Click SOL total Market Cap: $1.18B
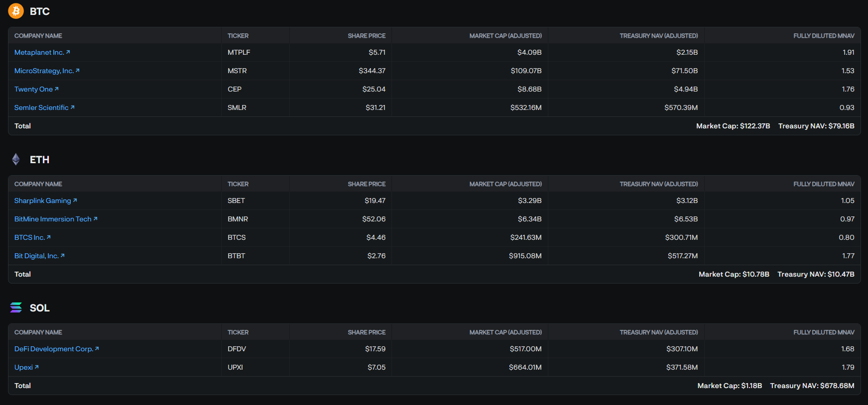 [730, 386]
